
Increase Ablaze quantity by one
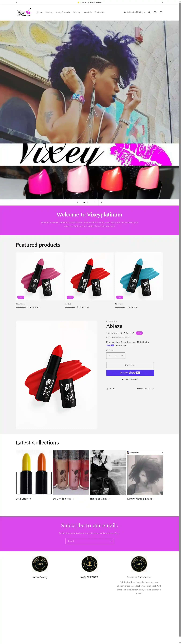click(x=122, y=355)
